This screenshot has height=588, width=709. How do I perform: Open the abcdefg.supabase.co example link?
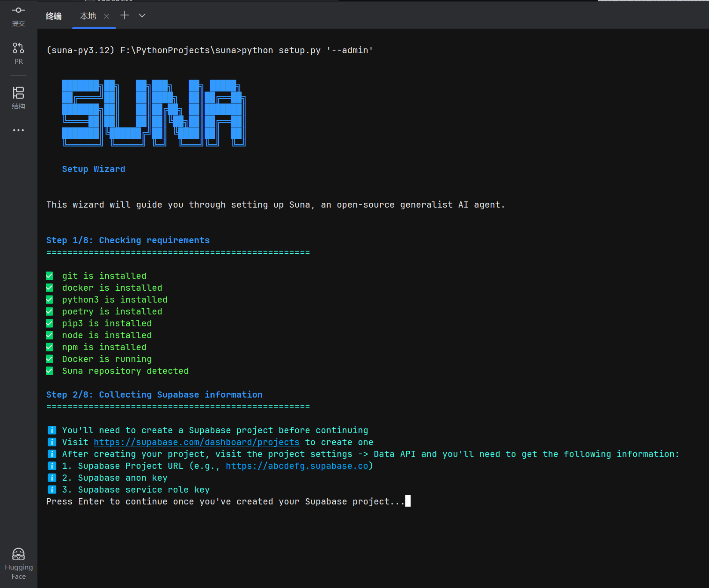tap(297, 466)
